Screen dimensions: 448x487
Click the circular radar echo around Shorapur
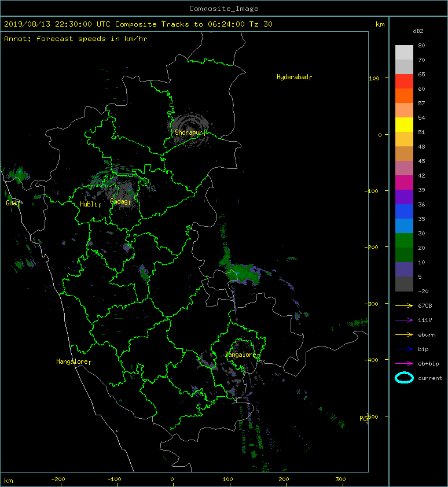[x=188, y=130]
